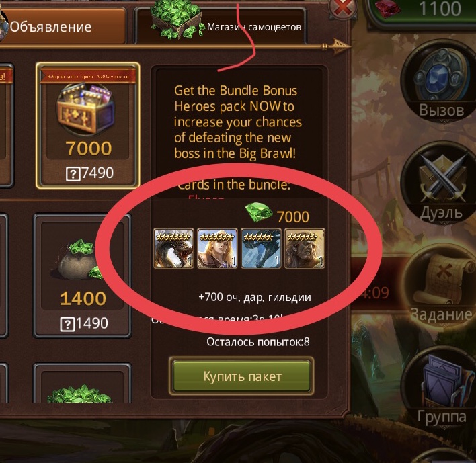Click the green gem price icon
This screenshot has height=463, width=476.
point(259,212)
